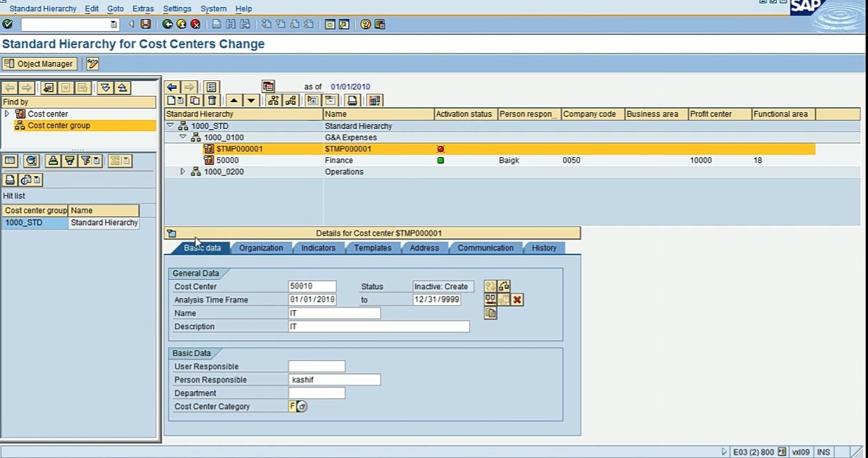Select 1000_STD in the hit list
Screen dimensions: 868x458
[x=35, y=223]
